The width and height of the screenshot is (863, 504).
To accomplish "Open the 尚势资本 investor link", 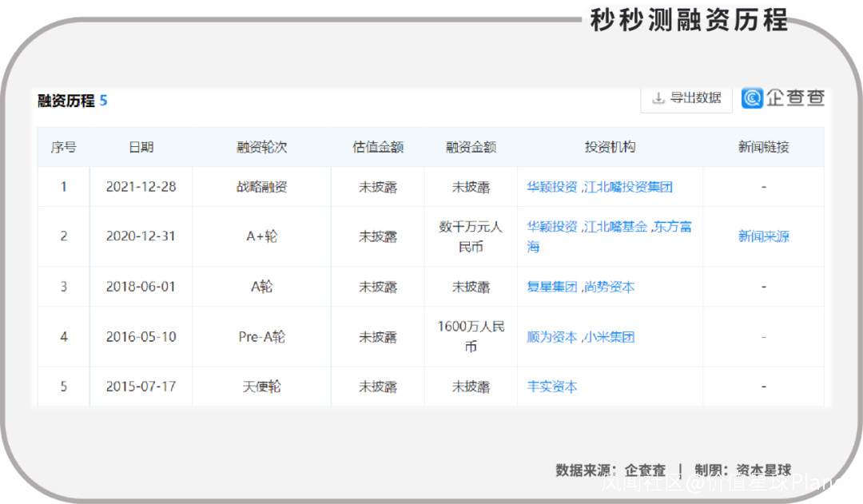I will pyautogui.click(x=609, y=287).
